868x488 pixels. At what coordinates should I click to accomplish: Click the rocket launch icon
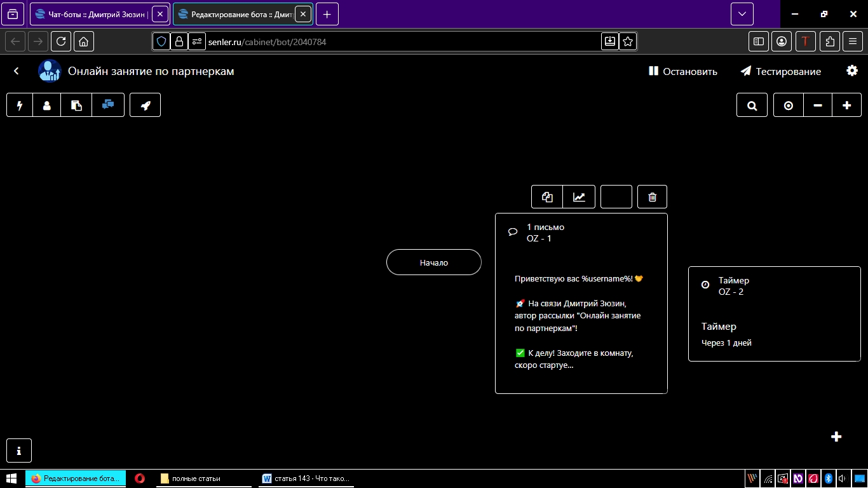tap(146, 105)
